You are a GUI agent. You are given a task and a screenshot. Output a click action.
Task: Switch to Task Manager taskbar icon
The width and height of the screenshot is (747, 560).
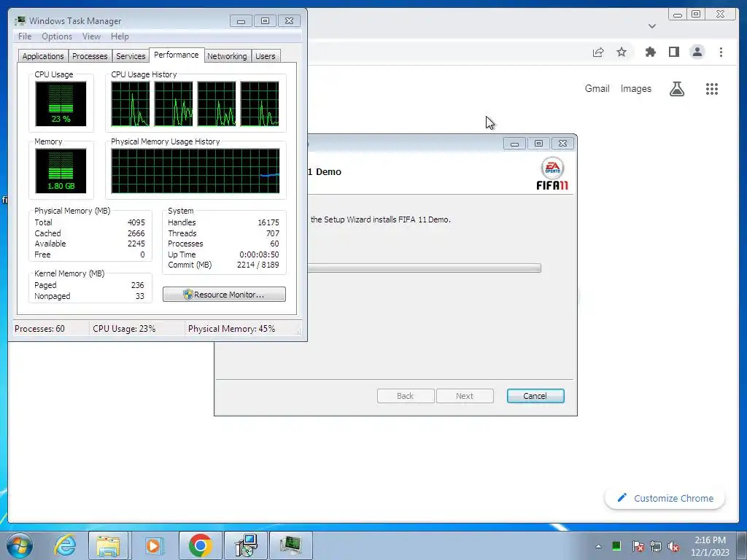pyautogui.click(x=290, y=545)
